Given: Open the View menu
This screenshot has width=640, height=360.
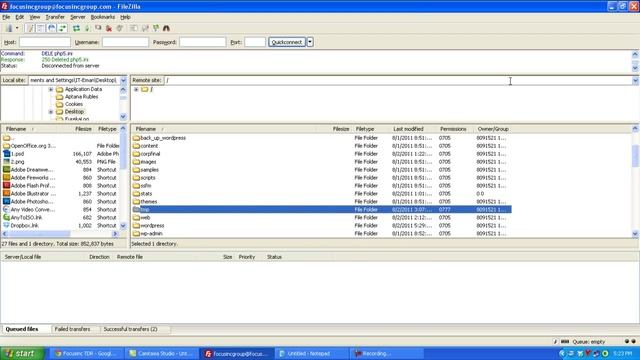Looking at the screenshot, I should 35,17.
